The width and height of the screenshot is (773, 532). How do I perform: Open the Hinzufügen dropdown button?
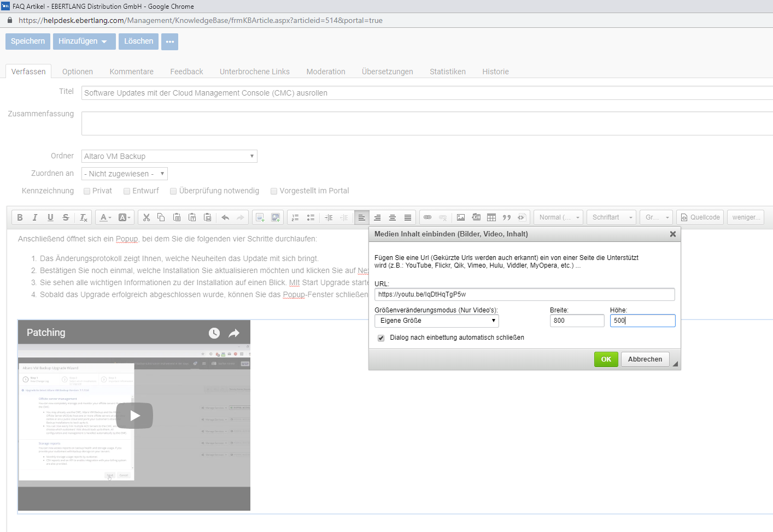point(84,42)
